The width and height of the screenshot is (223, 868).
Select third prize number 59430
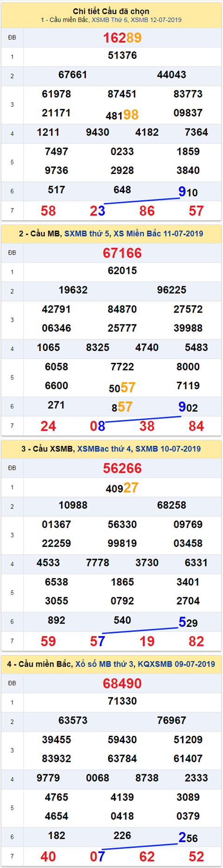pos(122,740)
